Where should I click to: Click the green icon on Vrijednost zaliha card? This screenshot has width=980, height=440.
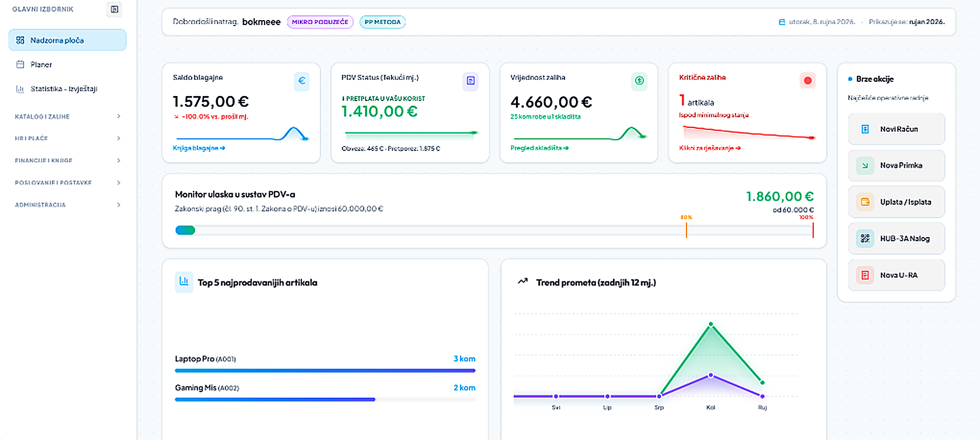(x=639, y=81)
